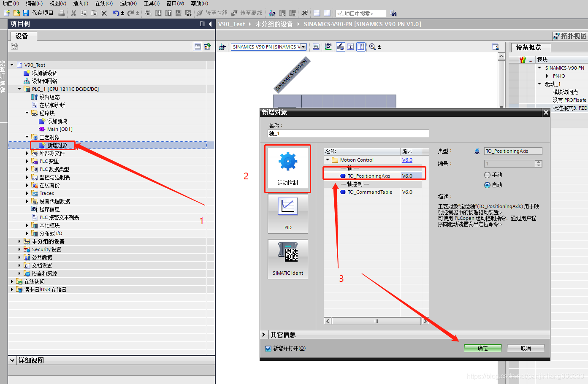Click the 名称 name field with 轴_1
This screenshot has width=588, height=384.
349,133
